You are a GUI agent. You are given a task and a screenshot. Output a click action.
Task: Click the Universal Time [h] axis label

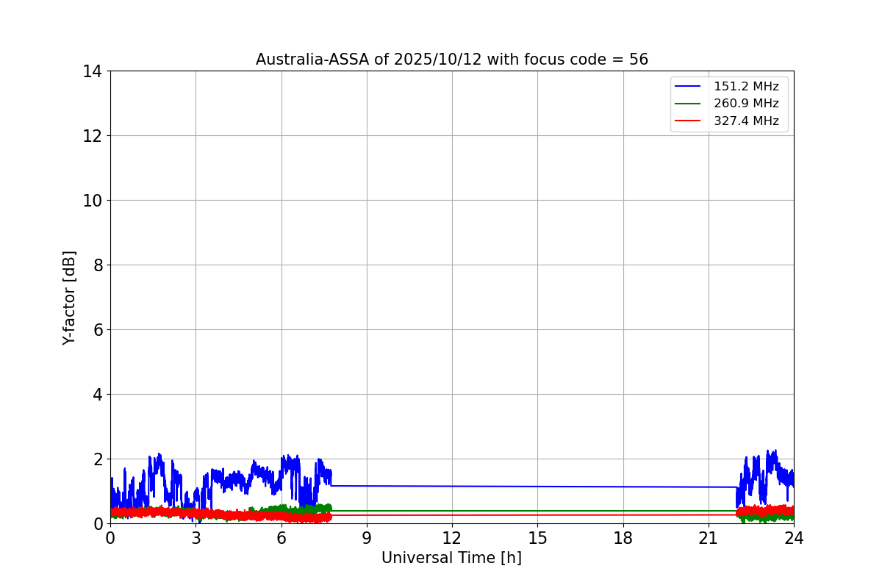tap(451, 558)
